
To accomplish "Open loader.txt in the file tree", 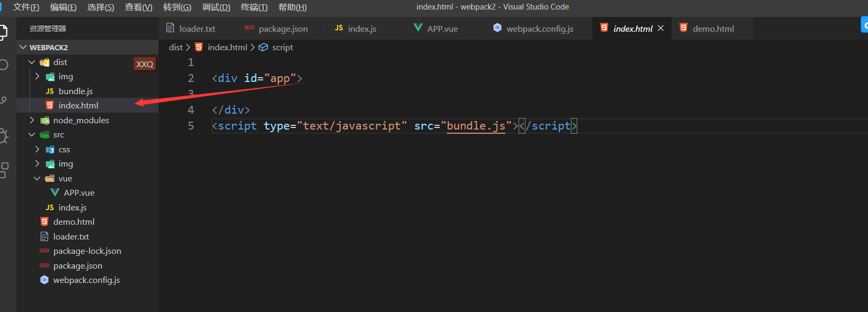I will coord(71,236).
